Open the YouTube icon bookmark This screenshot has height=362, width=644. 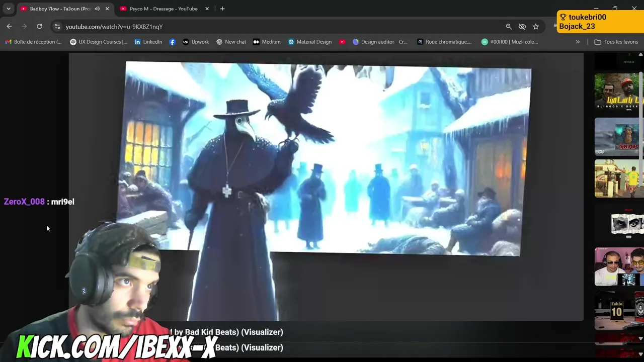[342, 42]
